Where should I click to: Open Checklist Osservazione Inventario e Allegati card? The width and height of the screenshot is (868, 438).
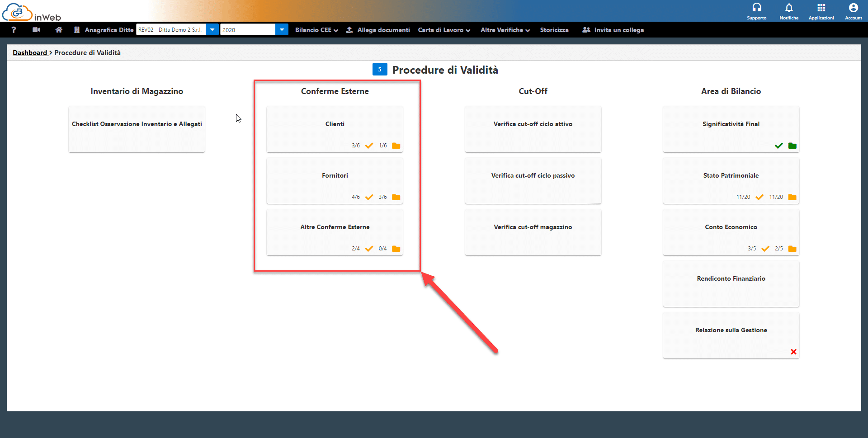137,129
